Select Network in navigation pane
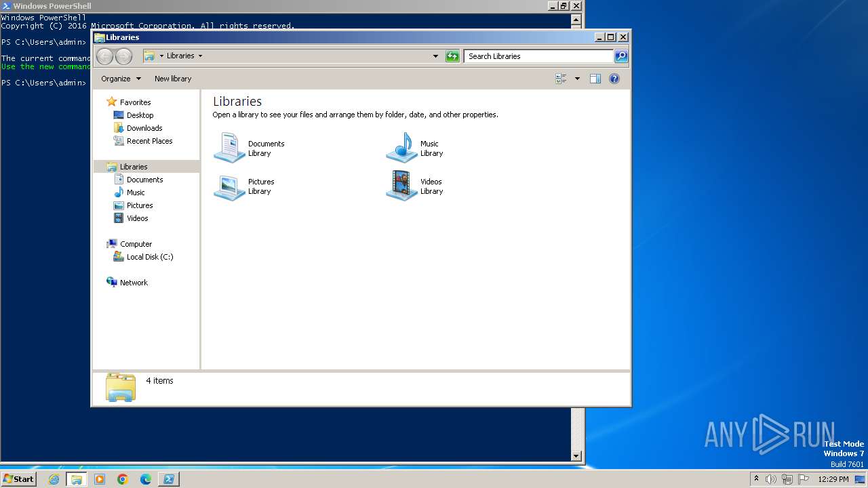The height and width of the screenshot is (488, 868). pyautogui.click(x=134, y=283)
